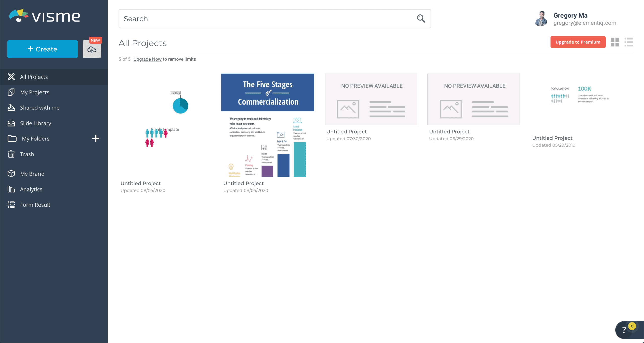Open the Analytics bar-chart icon
644x343 pixels.
click(11, 189)
